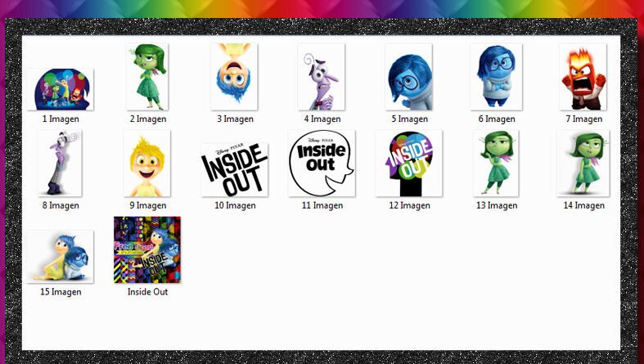Image resolution: width=644 pixels, height=364 pixels.
Task: Select the 8 Imagen standing Fear thumbnail
Action: point(60,163)
